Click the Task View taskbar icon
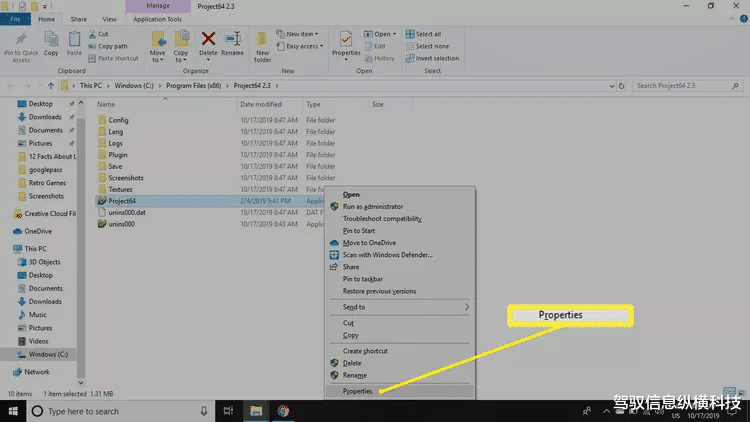This screenshot has height=422, width=750. (x=228, y=411)
